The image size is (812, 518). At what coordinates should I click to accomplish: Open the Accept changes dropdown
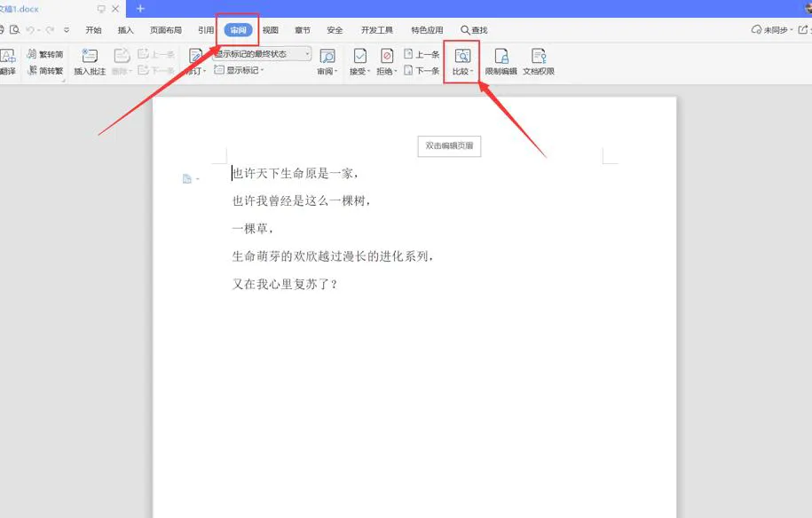361,71
